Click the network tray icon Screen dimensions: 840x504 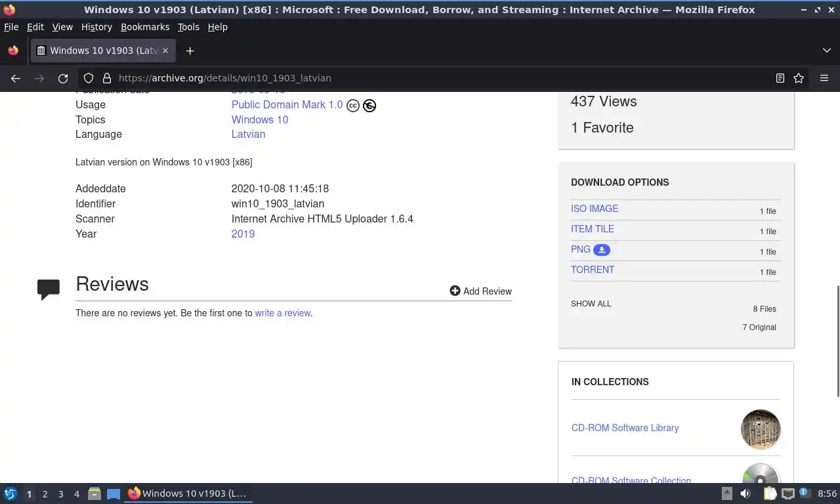click(x=788, y=493)
